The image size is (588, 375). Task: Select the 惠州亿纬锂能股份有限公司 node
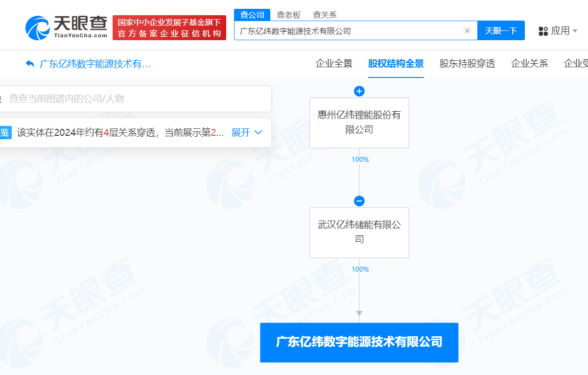[359, 123]
